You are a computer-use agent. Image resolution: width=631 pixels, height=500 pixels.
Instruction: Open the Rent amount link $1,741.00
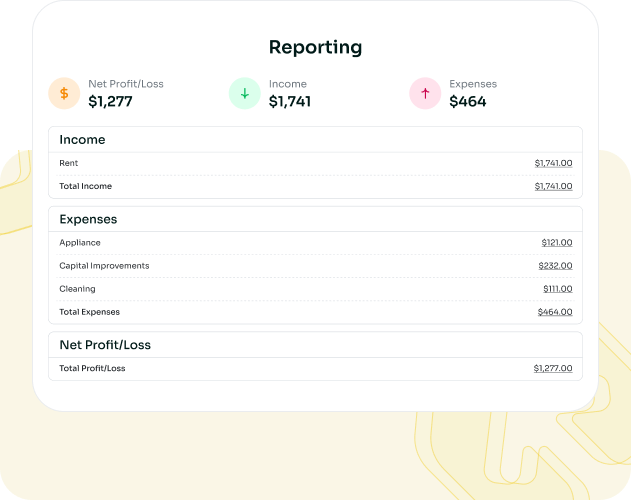pyautogui.click(x=553, y=163)
